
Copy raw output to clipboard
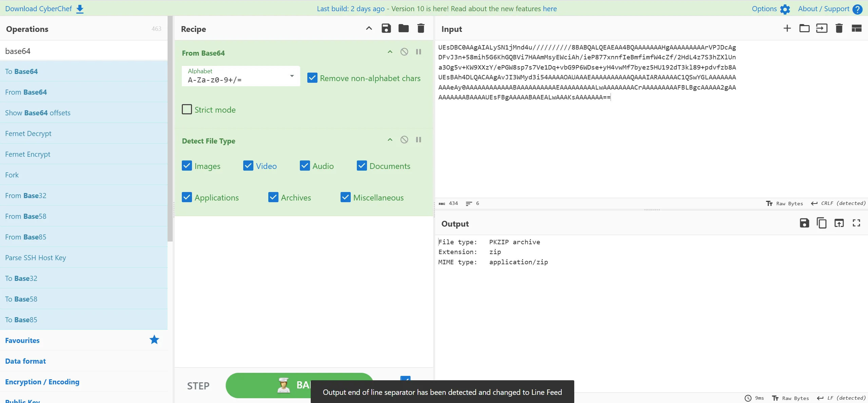click(x=822, y=223)
